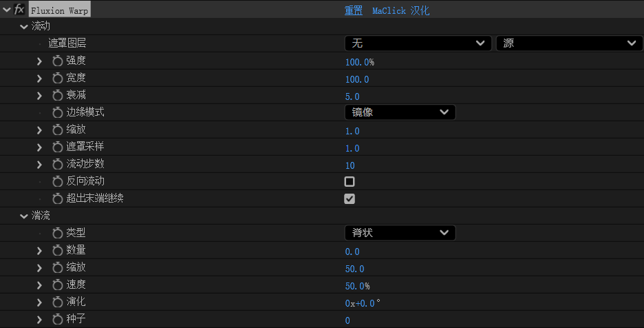Toggle the fx effect switch for Fluxion Warp
Viewport: 644px width, 328px height.
[x=19, y=10]
